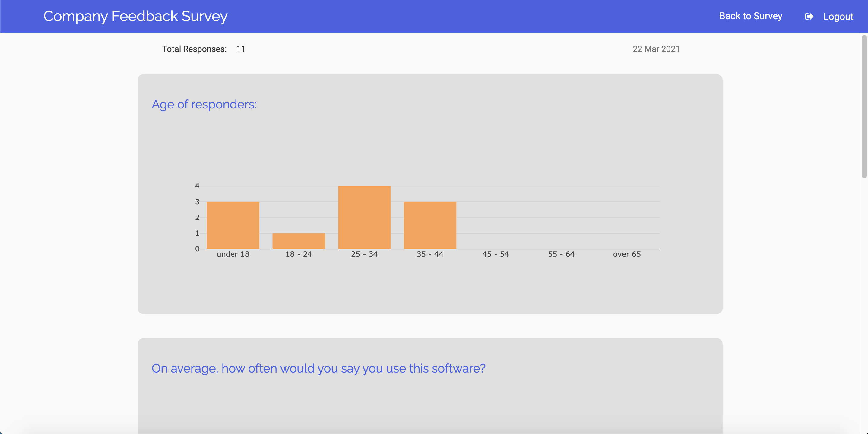
Task: Click the under 18 axis label
Action: 233,254
